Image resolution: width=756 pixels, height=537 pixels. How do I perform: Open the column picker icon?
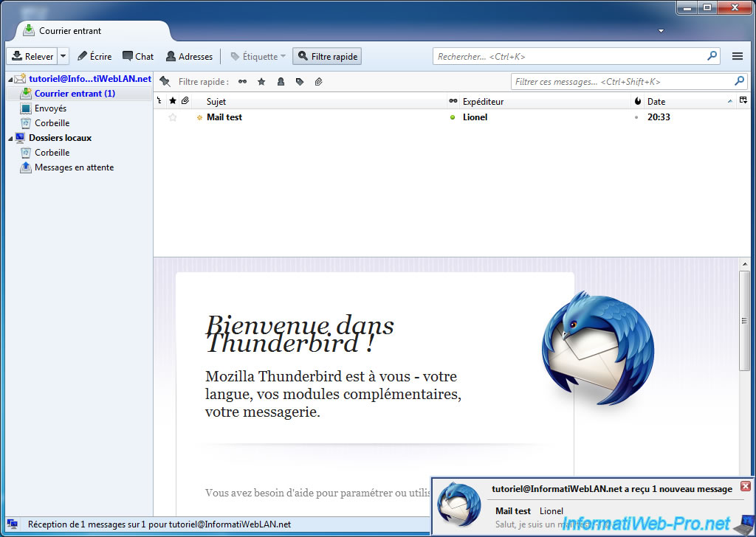(743, 100)
